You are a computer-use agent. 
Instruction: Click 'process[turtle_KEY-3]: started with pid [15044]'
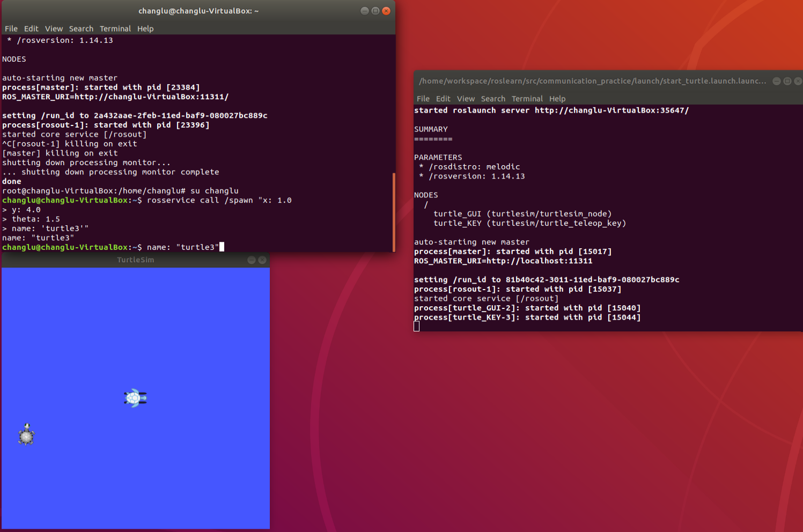527,317
